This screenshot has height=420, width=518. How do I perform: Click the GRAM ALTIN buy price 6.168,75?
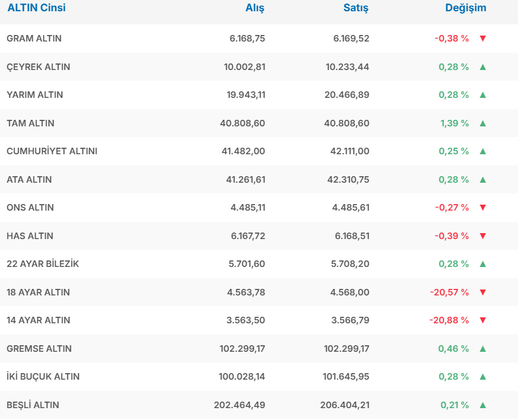pyautogui.click(x=247, y=39)
